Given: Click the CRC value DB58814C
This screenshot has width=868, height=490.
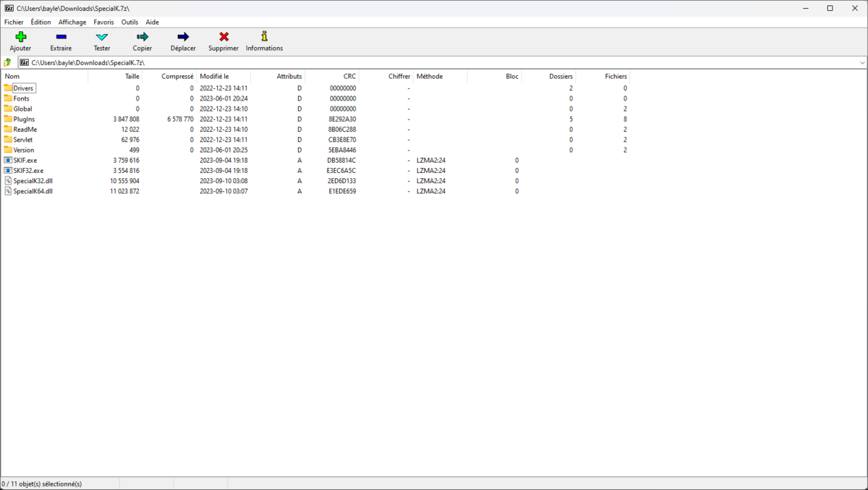Looking at the screenshot, I should [342, 160].
